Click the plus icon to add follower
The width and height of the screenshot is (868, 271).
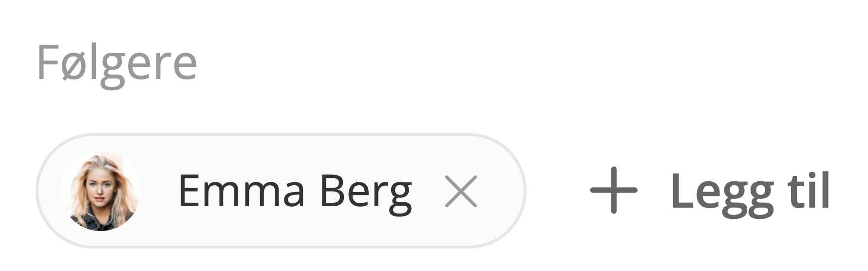point(613,190)
